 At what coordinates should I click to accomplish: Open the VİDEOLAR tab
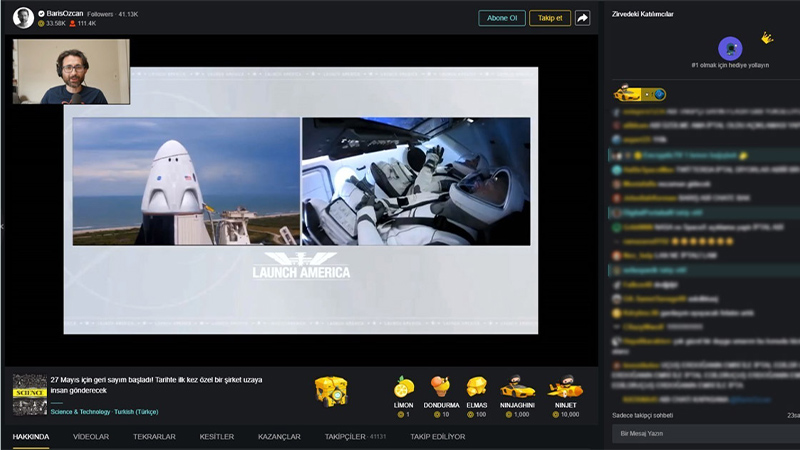pos(91,437)
